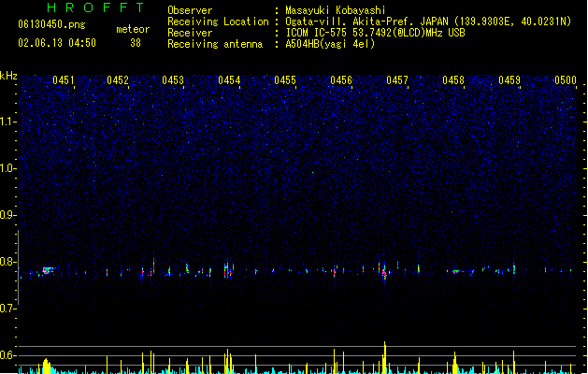The width and height of the screenshot is (588, 374).
Task: Select the Ogata-vill. Akita-Pref. JAPAN location text
Action: 428,22
